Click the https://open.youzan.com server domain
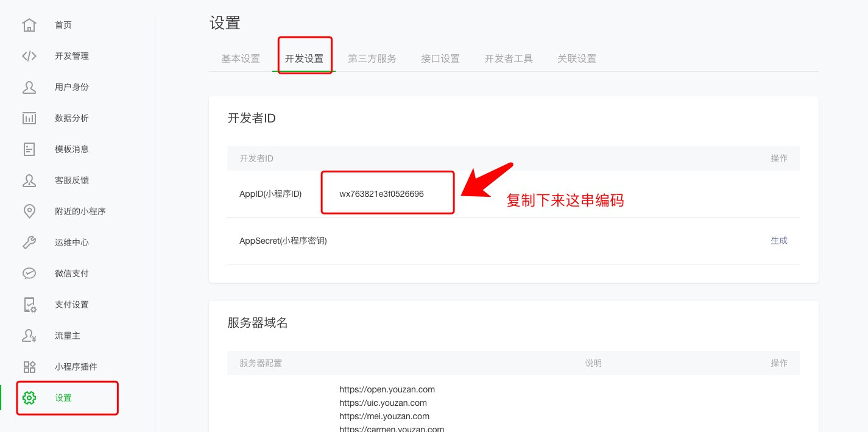 [x=387, y=389]
